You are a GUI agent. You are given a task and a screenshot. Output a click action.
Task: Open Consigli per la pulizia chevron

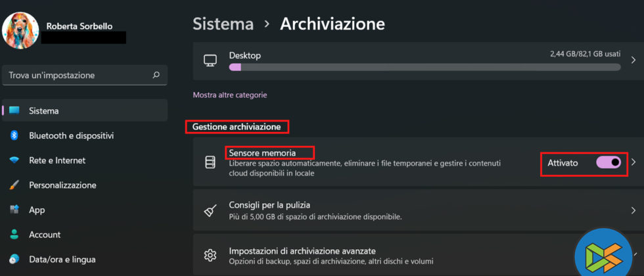[633, 210]
